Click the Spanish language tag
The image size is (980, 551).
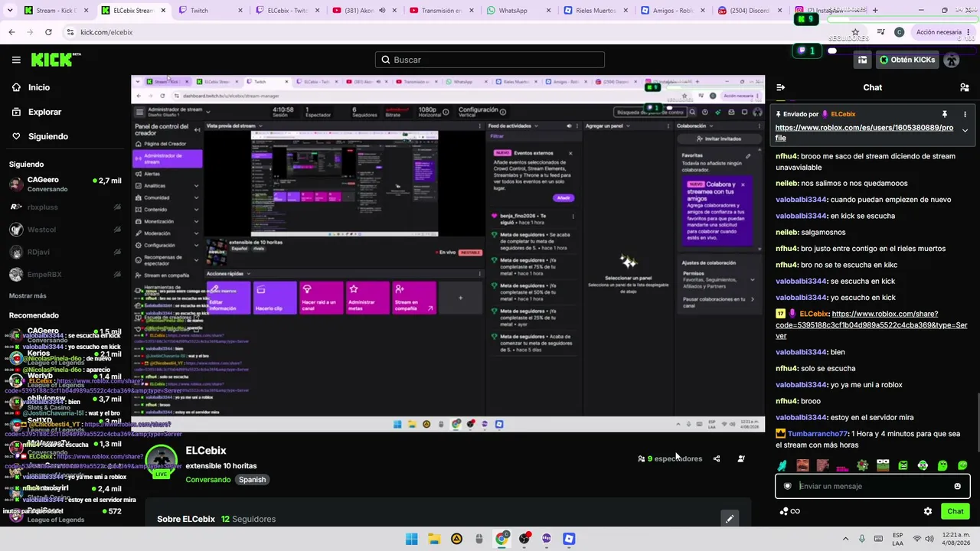[x=252, y=480]
